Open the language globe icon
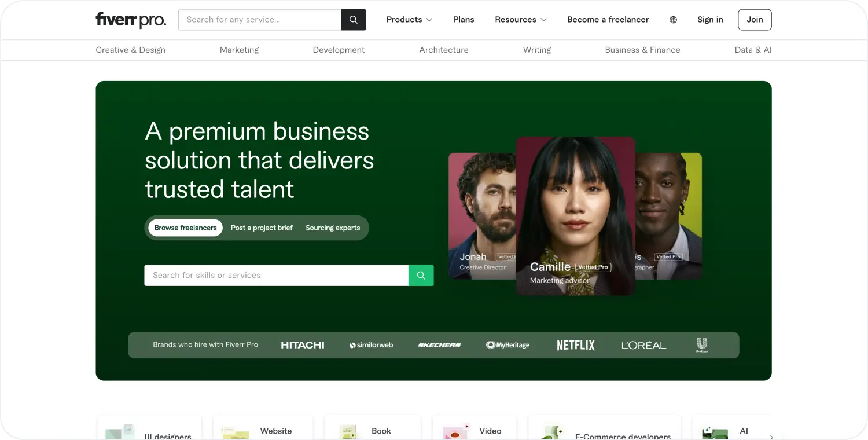Viewport: 868px width, 440px height. click(673, 20)
